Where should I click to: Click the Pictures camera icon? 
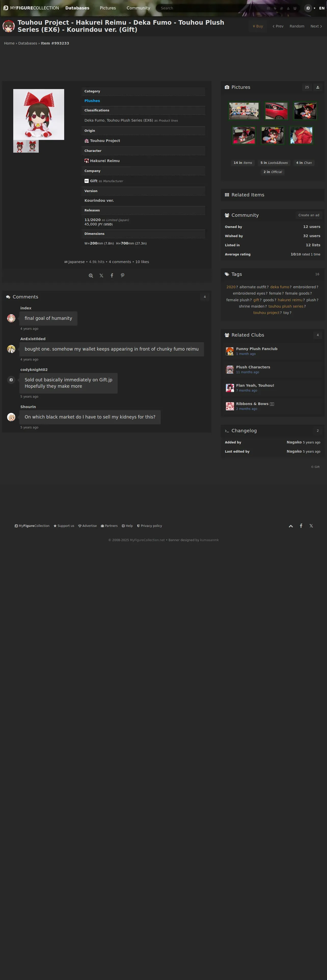coord(227,87)
